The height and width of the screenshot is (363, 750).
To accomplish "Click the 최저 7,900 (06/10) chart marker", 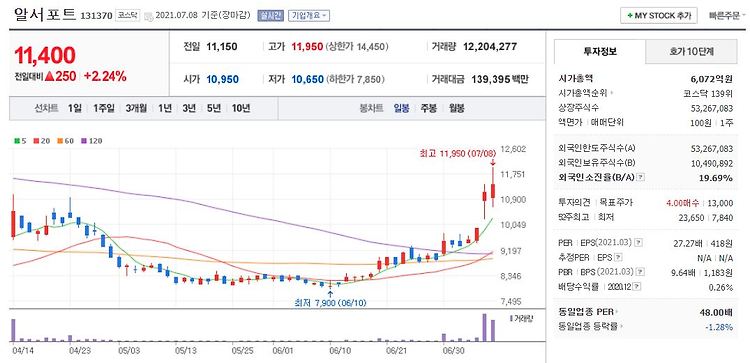I will pyautogui.click(x=331, y=302).
